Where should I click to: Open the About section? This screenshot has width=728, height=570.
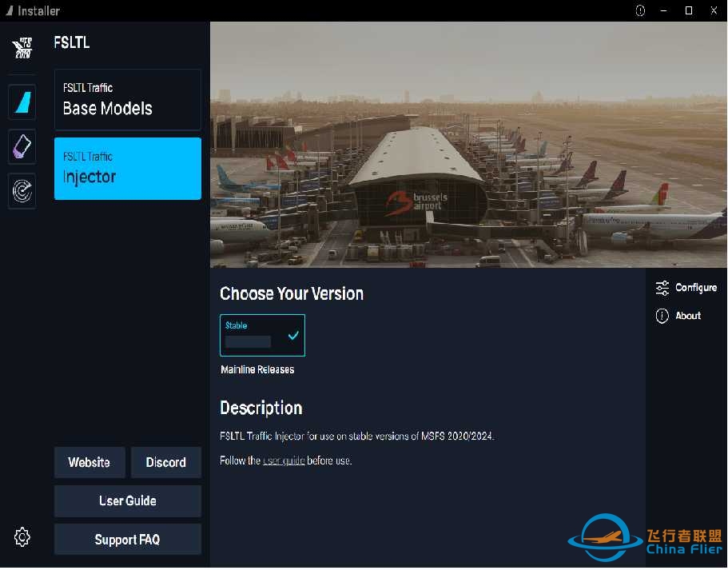tap(678, 316)
